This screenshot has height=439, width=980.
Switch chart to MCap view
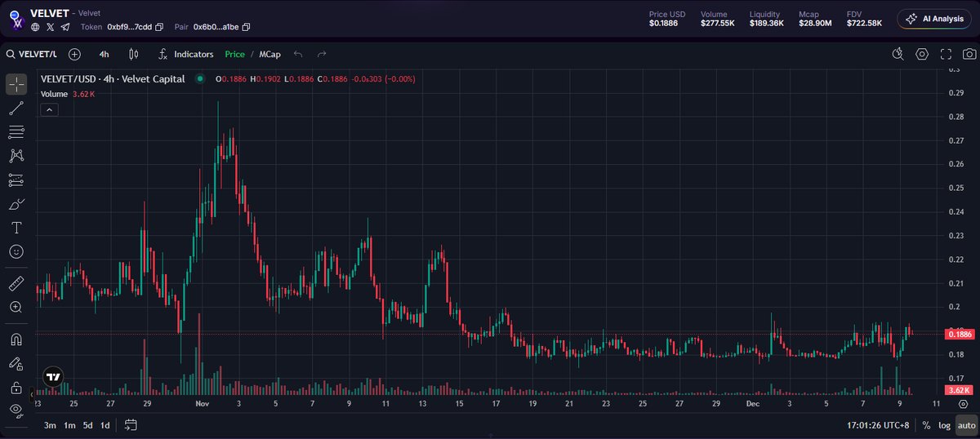coord(270,54)
